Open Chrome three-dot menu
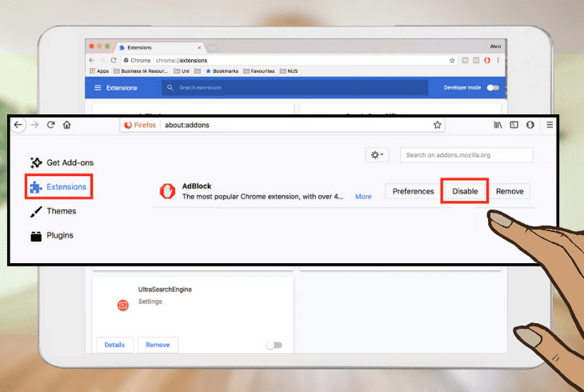 [x=498, y=60]
